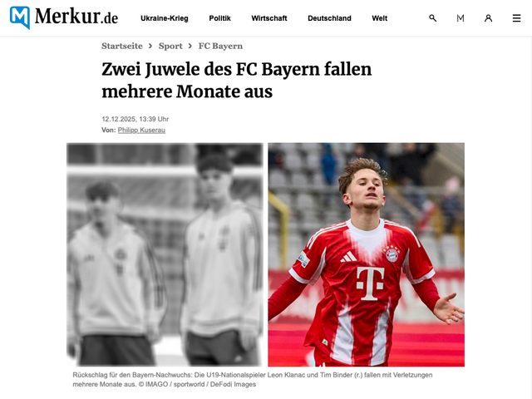Follow the Startseite breadcrumb link

pyautogui.click(x=122, y=46)
